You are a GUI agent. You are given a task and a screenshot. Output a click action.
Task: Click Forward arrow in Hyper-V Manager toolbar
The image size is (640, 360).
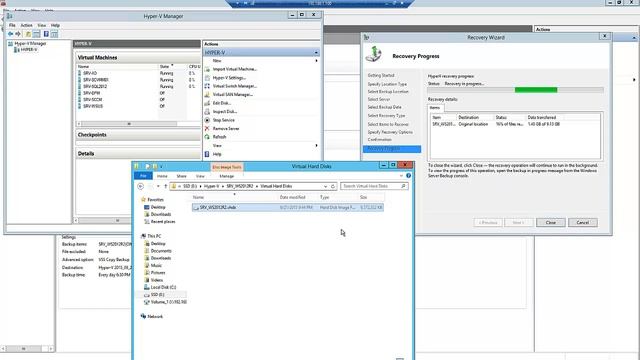tap(18, 34)
